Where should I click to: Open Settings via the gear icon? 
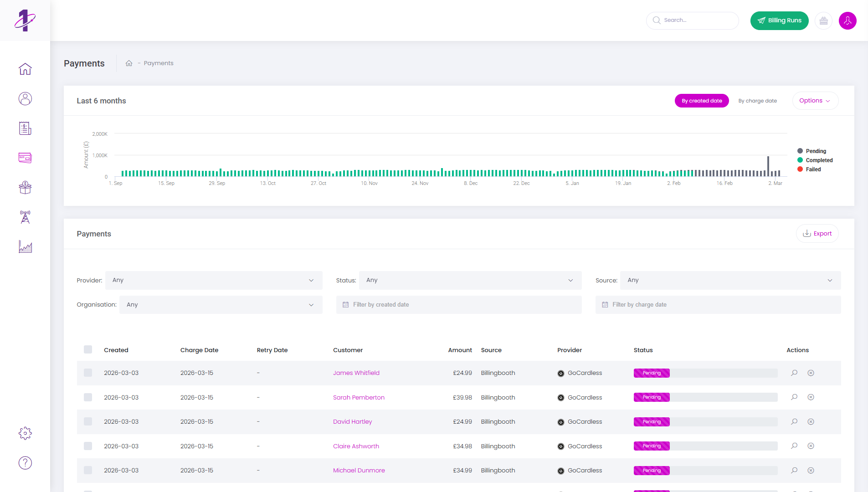25,433
